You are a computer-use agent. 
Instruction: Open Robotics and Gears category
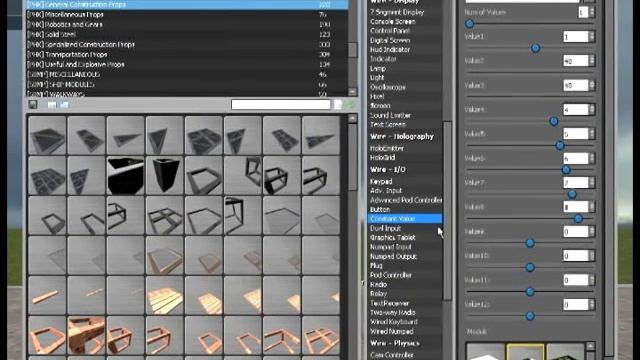coord(187,24)
